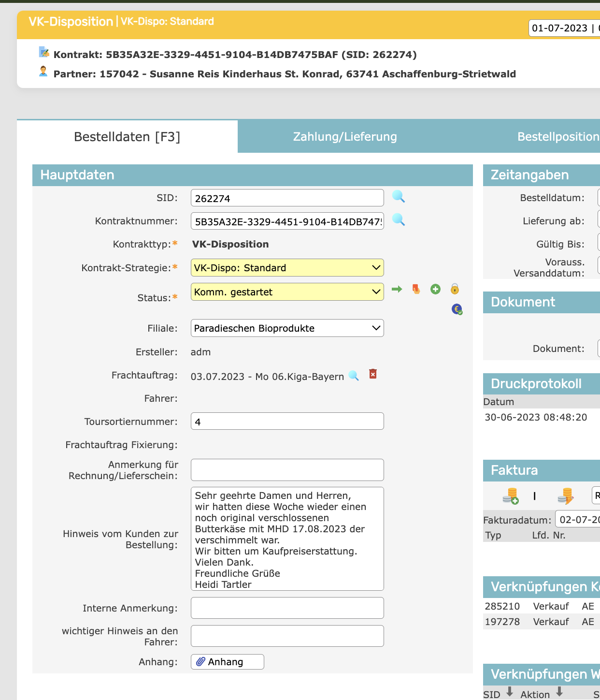The height and width of the screenshot is (700, 600).
Task: Click the Interne Anmerkung text field
Action: coord(287,608)
